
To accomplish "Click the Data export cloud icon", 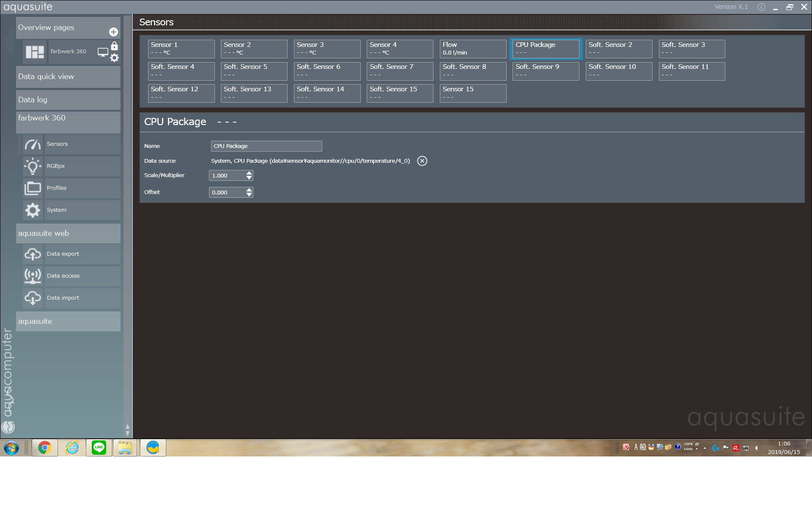I will click(x=33, y=254).
